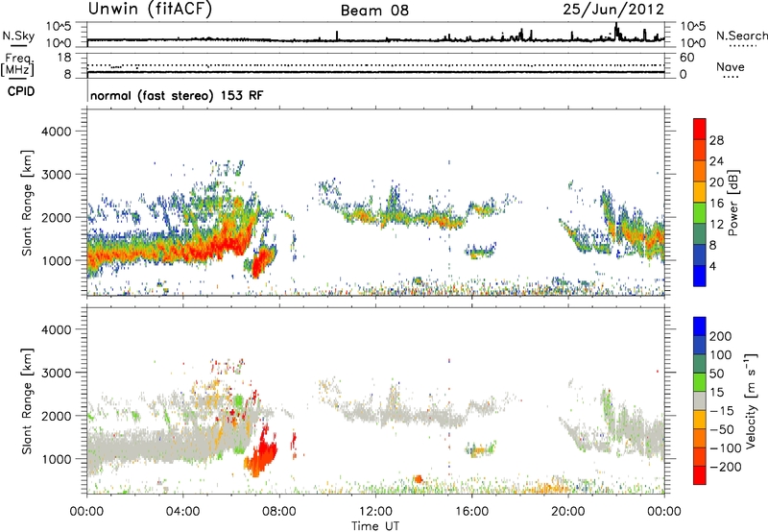Click the "08:00" time tick label
The width and height of the screenshot is (768, 532).
tap(279, 512)
